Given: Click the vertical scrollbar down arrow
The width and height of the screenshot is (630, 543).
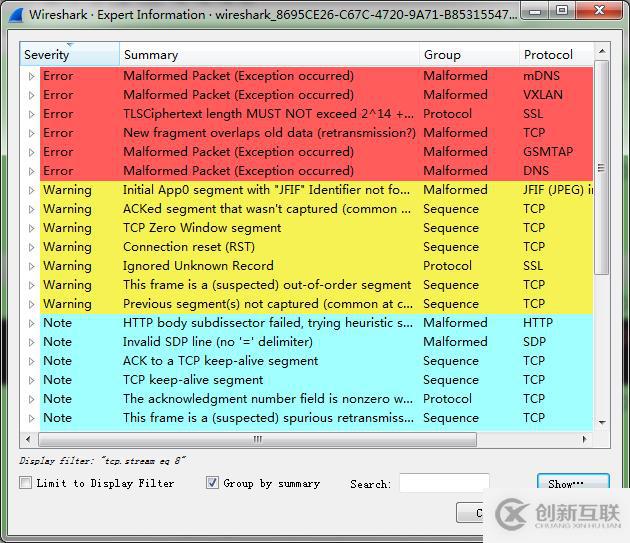Looking at the screenshot, I should [602, 422].
